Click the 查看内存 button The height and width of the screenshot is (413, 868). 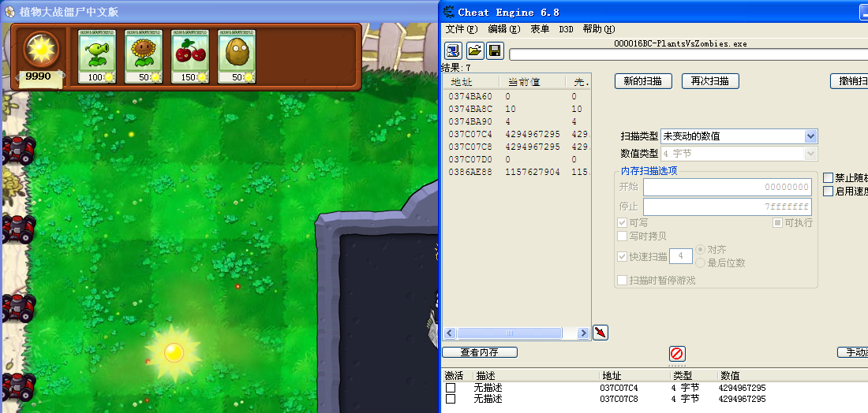tap(480, 352)
